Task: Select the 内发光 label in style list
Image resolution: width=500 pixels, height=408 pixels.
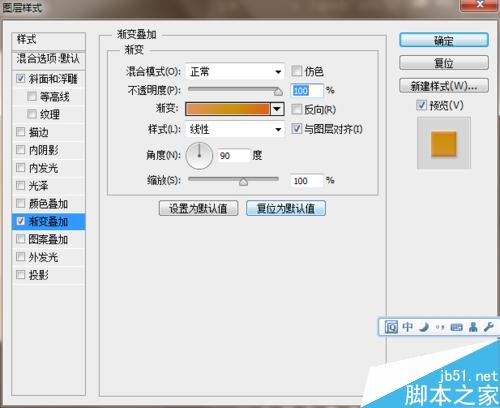Action: (x=43, y=168)
